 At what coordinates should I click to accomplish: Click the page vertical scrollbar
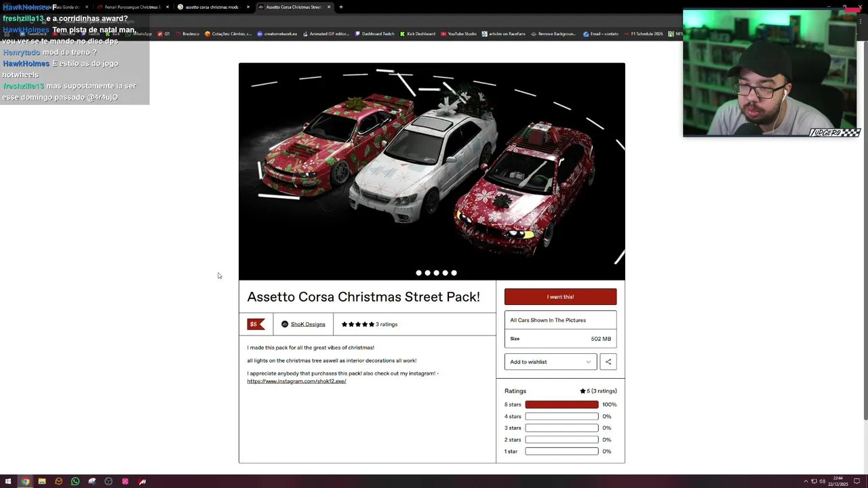coord(865,230)
